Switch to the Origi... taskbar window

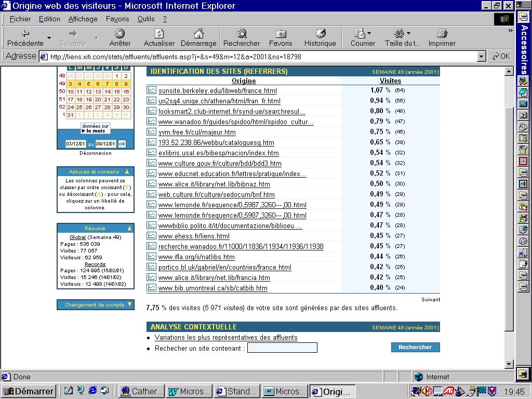pyautogui.click(x=333, y=392)
